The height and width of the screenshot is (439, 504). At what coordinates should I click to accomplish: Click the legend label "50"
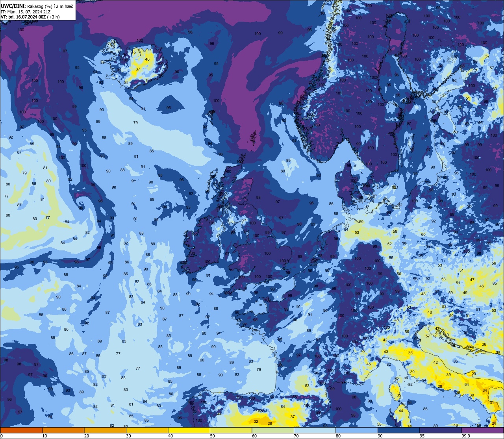[212, 436]
